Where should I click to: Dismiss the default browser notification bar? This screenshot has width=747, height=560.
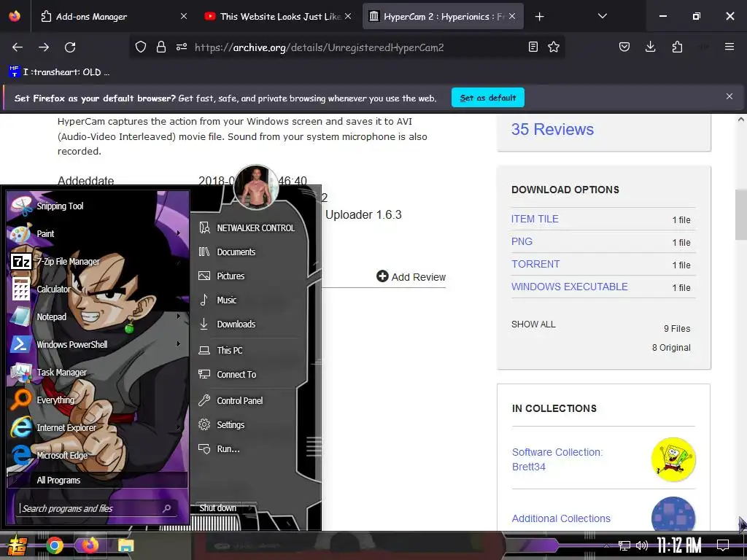click(x=729, y=97)
